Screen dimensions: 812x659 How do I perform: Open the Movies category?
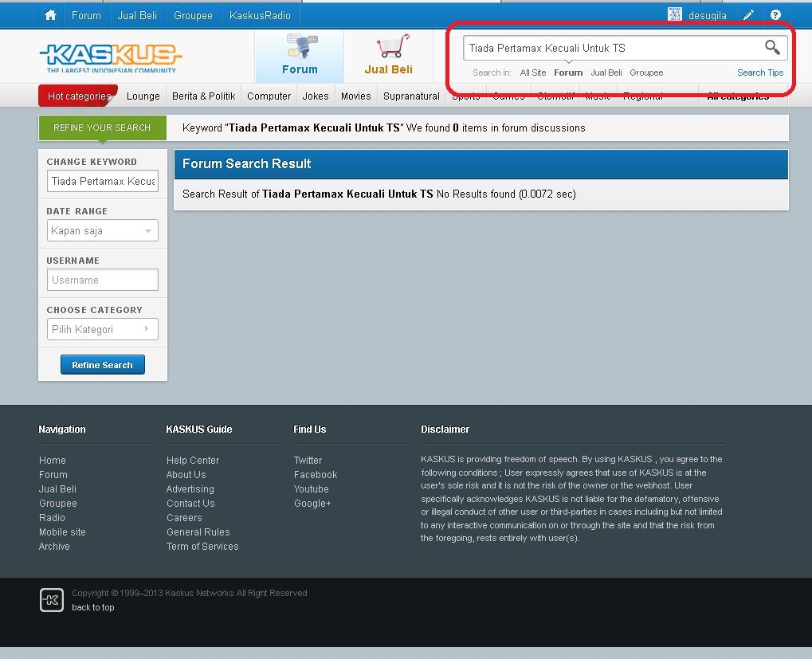355,96
